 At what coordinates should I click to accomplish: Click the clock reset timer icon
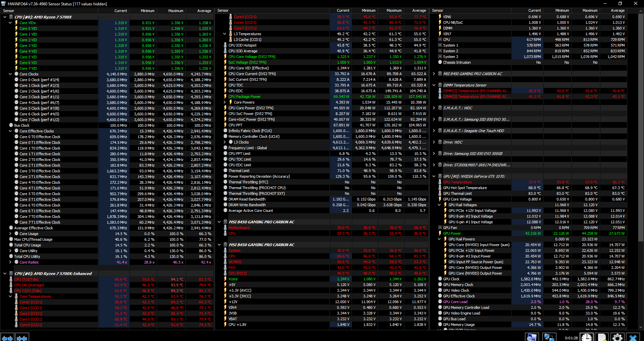[587, 337]
